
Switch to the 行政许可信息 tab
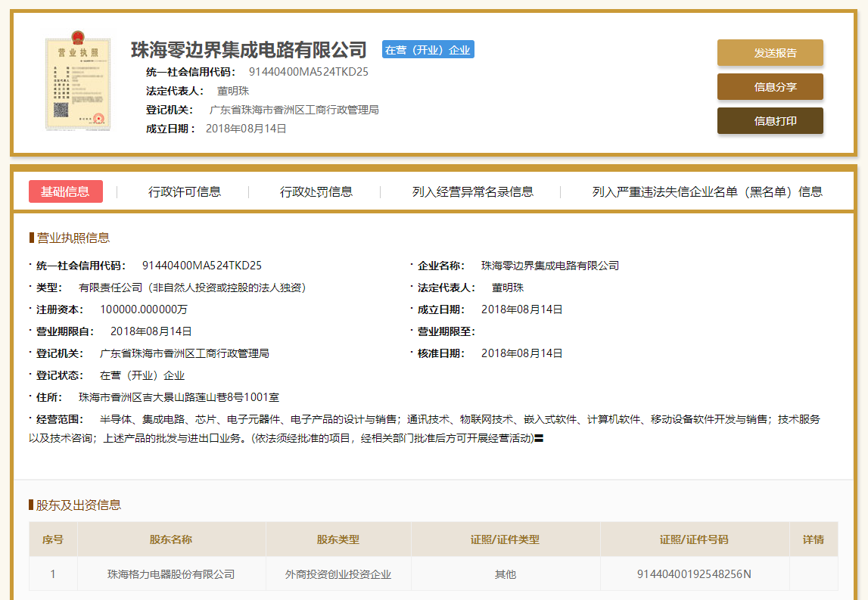click(185, 191)
